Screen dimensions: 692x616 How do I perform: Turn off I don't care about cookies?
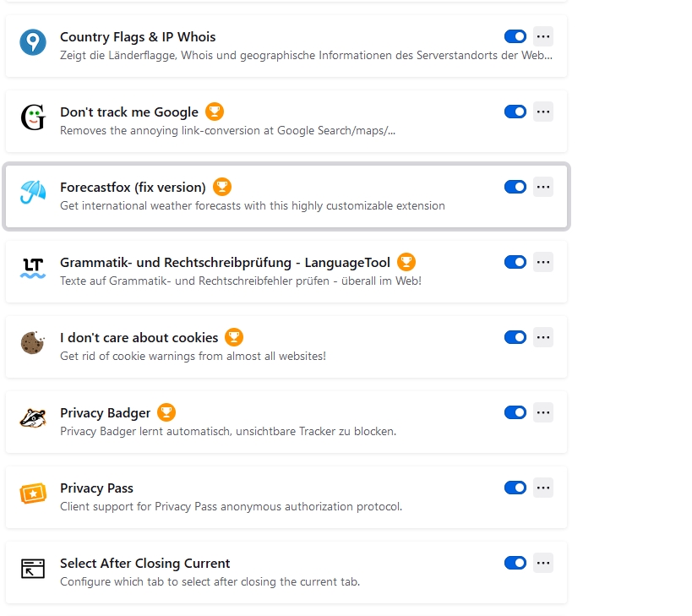[x=515, y=337]
